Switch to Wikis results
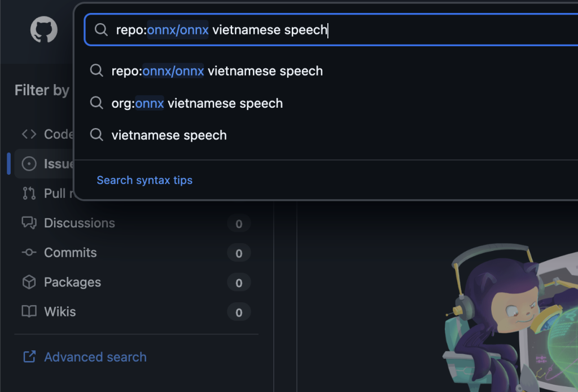This screenshot has width=578, height=392. coord(60,311)
